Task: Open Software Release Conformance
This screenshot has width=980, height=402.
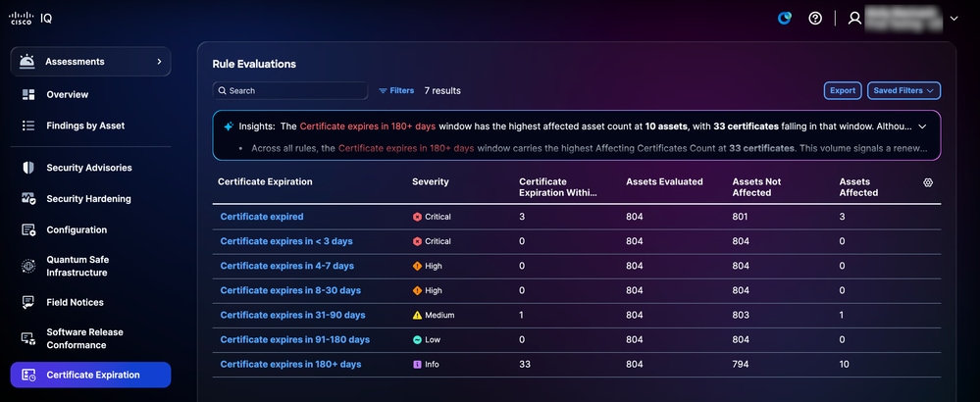Action: (x=84, y=338)
